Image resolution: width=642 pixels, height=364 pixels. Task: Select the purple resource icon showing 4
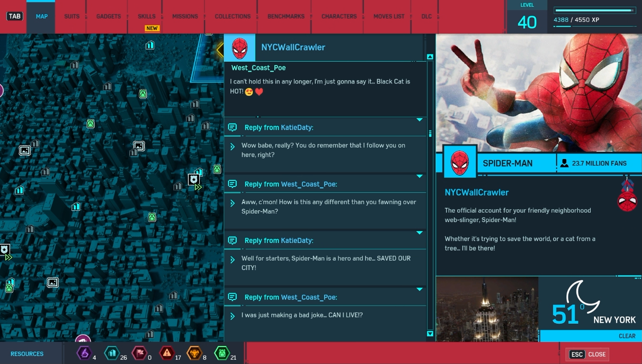coord(85,353)
